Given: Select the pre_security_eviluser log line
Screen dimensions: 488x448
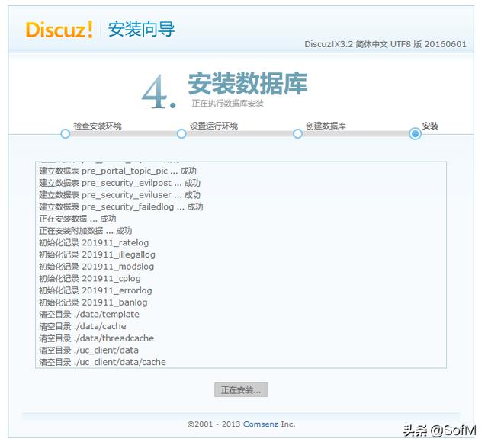Looking at the screenshot, I should 120,195.
